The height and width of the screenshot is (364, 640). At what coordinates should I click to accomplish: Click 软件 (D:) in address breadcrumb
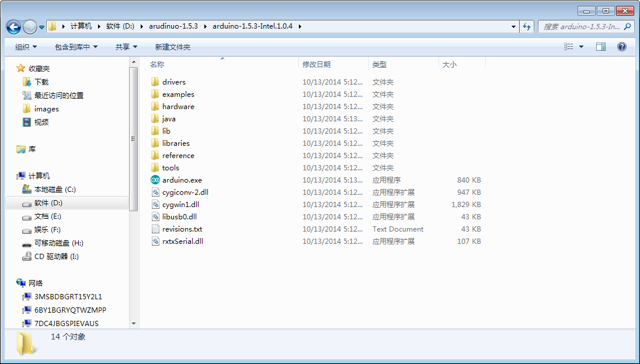coord(120,26)
